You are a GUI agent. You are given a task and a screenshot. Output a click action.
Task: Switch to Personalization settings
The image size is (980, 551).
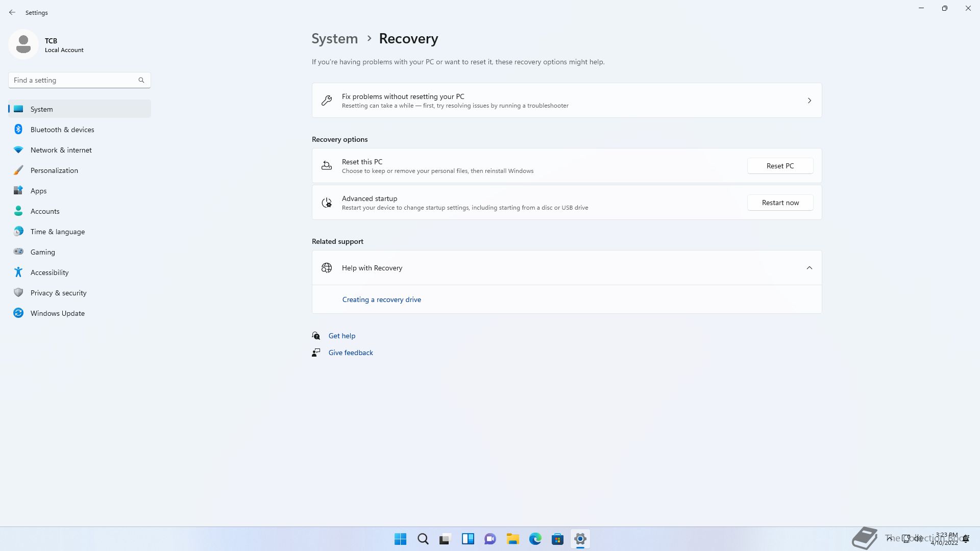tap(80, 170)
